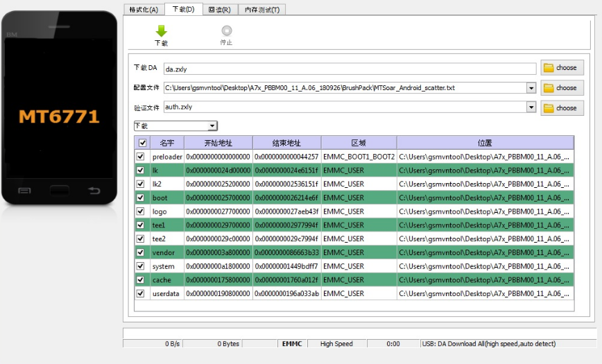This screenshot has height=364, width=602.
Task: Click end address 0x0000000000044257
Action: (x=287, y=157)
